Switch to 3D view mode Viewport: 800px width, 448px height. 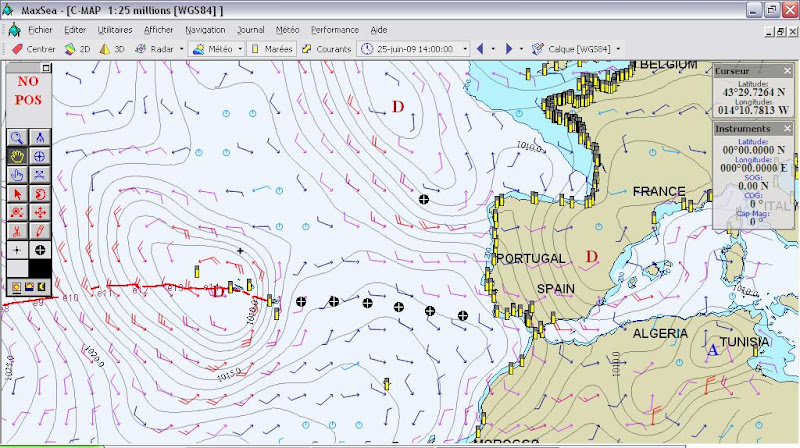113,48
